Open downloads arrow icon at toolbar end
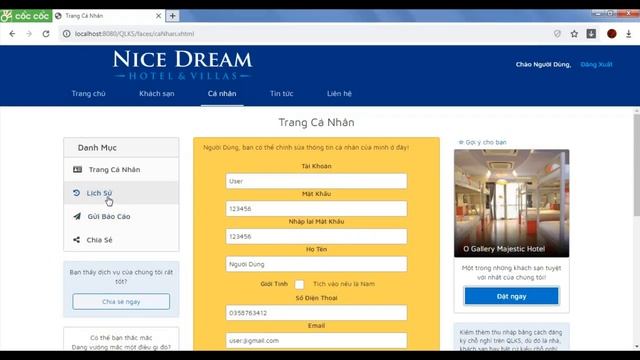 coord(629,34)
